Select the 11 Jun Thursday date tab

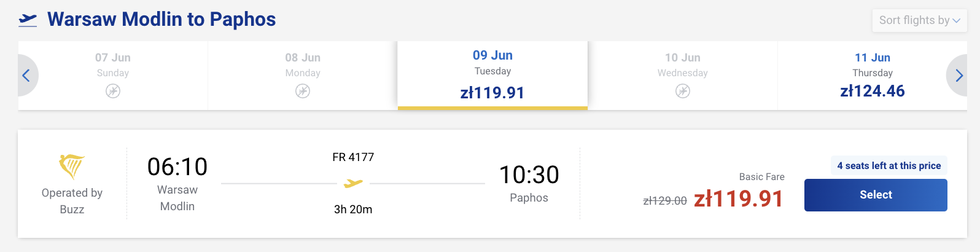872,75
